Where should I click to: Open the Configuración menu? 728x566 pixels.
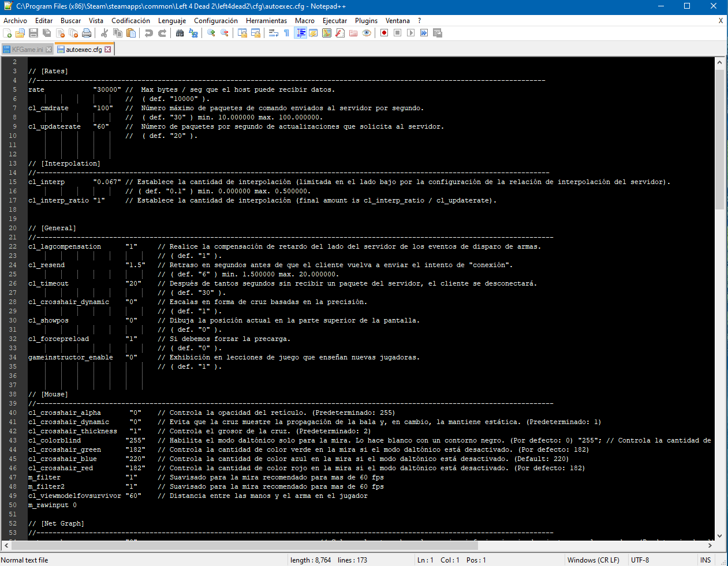[216, 20]
